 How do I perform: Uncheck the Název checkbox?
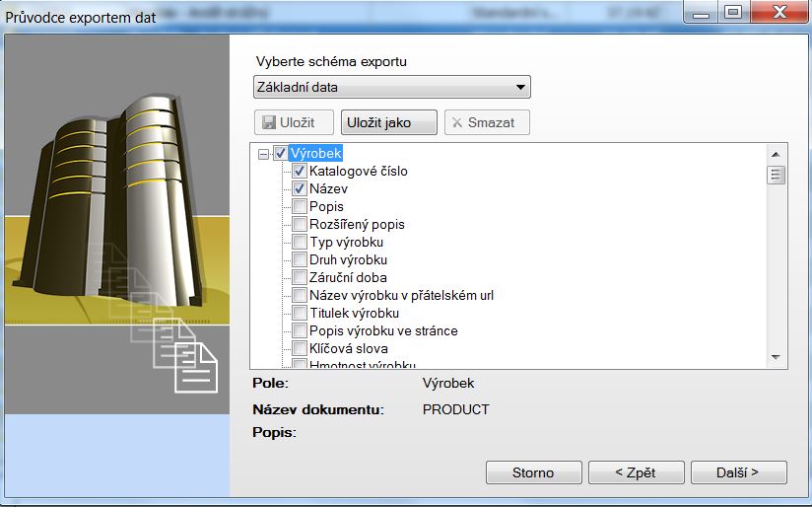pos(300,189)
